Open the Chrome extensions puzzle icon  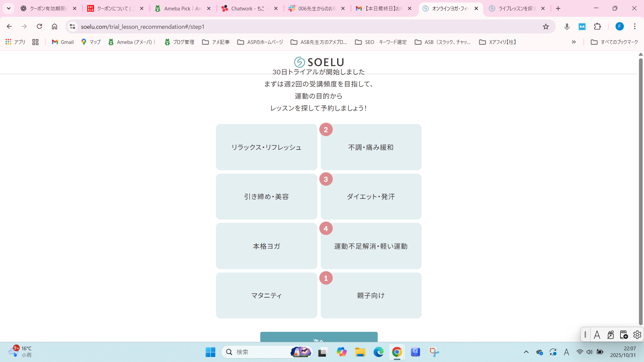click(597, 26)
